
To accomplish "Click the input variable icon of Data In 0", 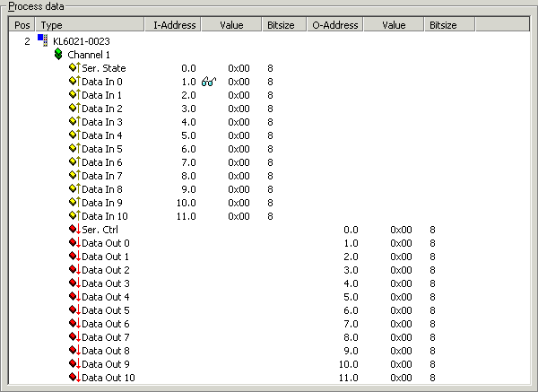I will 74,81.
